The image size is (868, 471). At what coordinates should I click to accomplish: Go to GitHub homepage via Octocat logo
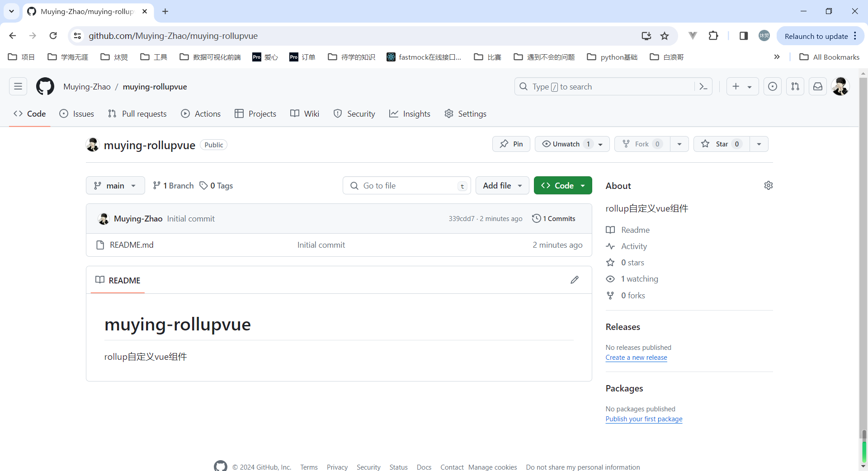[x=45, y=86]
